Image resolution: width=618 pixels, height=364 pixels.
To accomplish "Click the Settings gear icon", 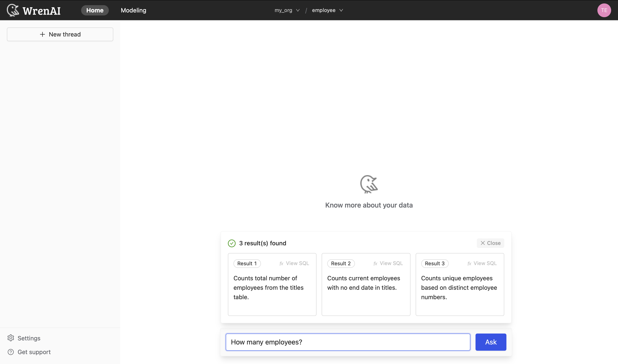I will (11, 338).
